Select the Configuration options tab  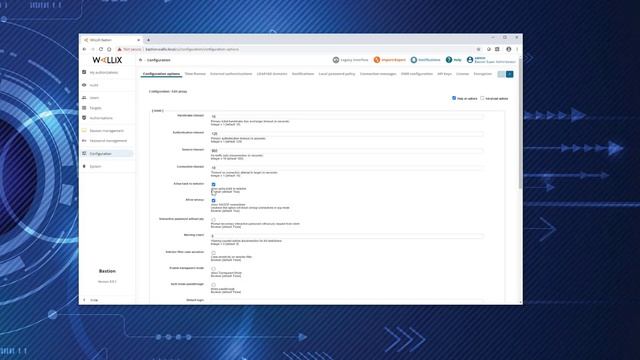click(x=161, y=74)
